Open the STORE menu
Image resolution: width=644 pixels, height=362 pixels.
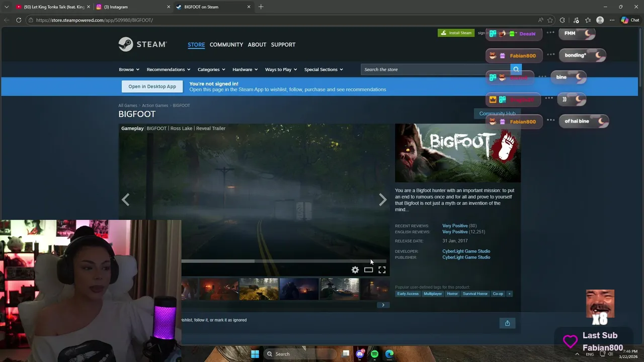196,45
